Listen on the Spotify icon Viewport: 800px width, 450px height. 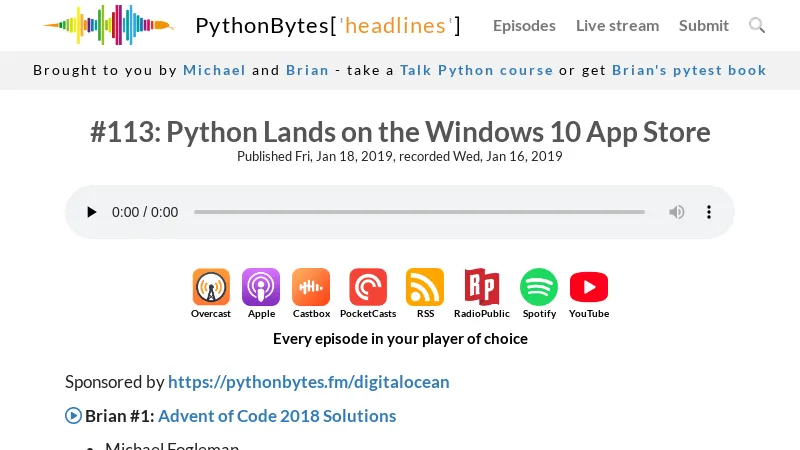coord(539,287)
